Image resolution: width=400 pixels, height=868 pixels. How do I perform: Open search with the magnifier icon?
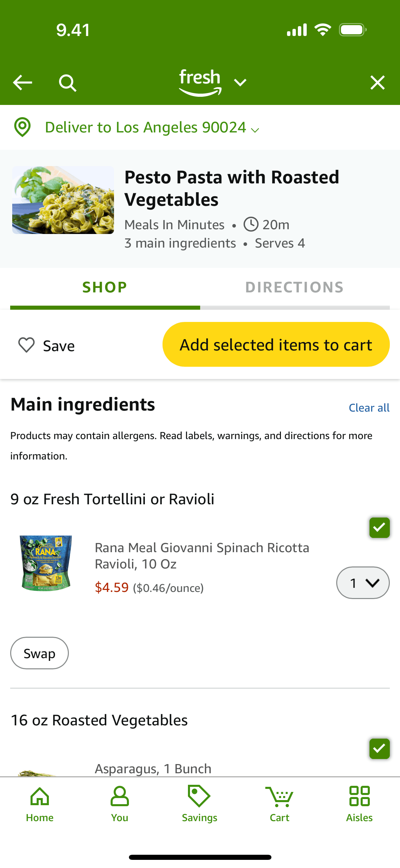tap(68, 83)
